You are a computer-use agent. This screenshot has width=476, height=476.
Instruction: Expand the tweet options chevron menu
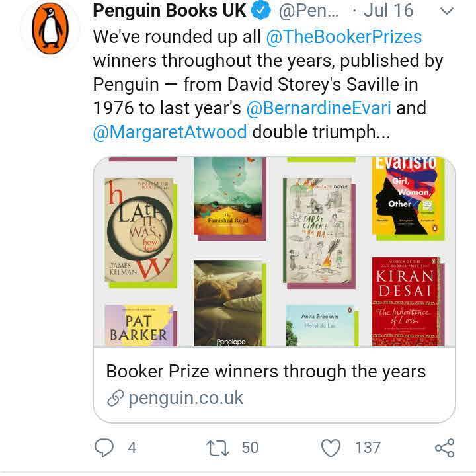click(x=447, y=11)
